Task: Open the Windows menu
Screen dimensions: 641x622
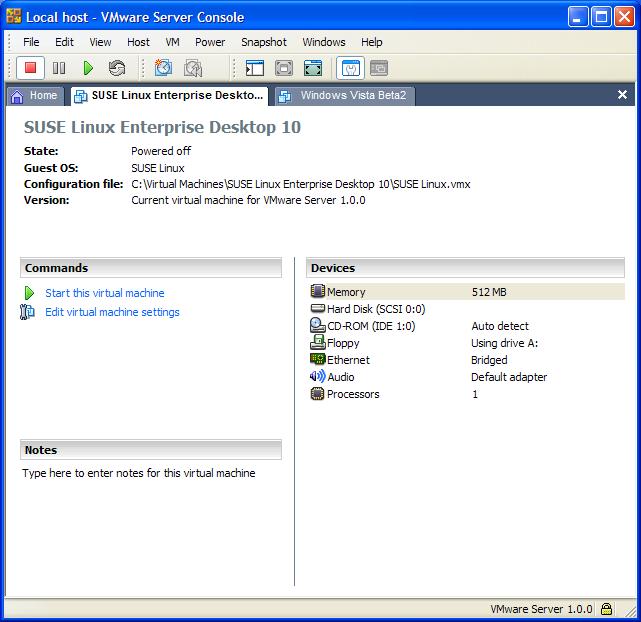Action: (x=324, y=42)
